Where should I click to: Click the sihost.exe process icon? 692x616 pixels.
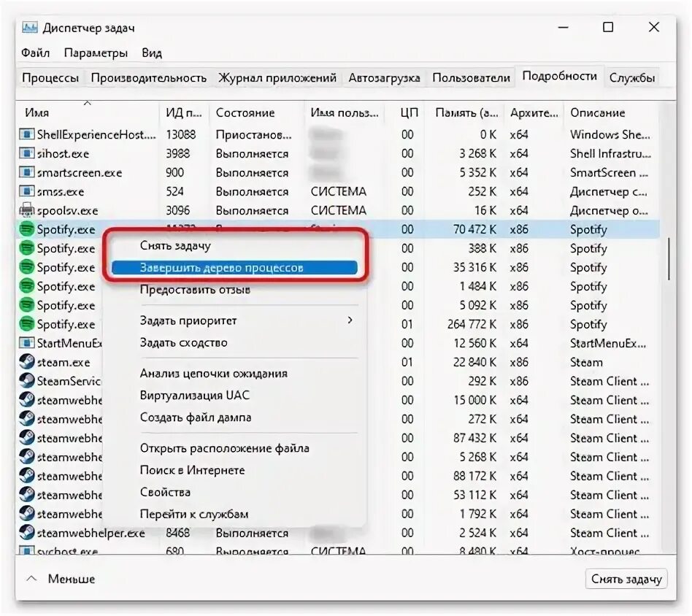pos(26,153)
